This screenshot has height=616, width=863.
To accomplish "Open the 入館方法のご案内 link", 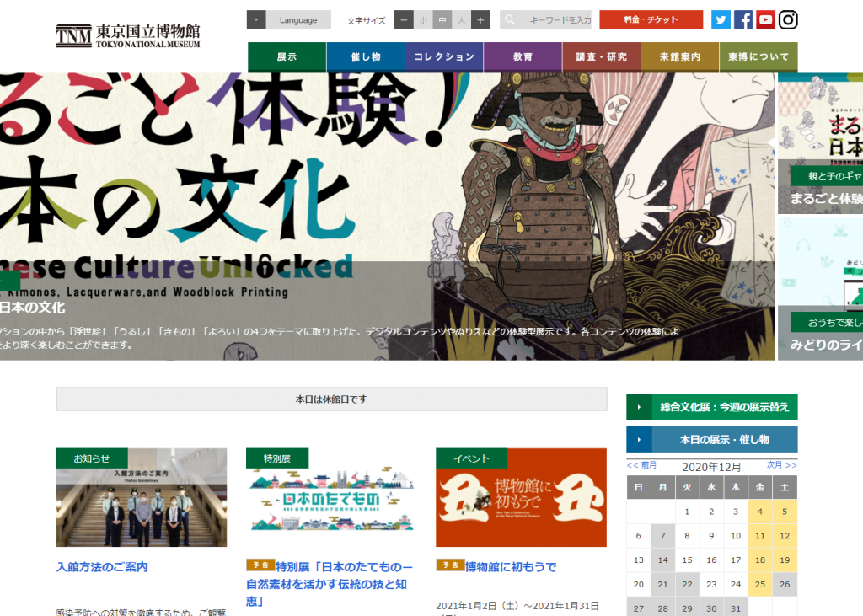I will 102,567.
